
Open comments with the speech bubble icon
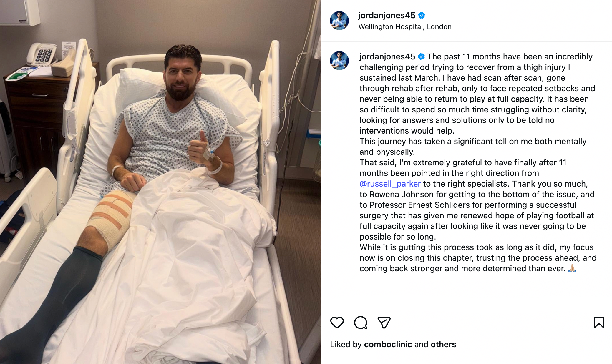(x=361, y=323)
